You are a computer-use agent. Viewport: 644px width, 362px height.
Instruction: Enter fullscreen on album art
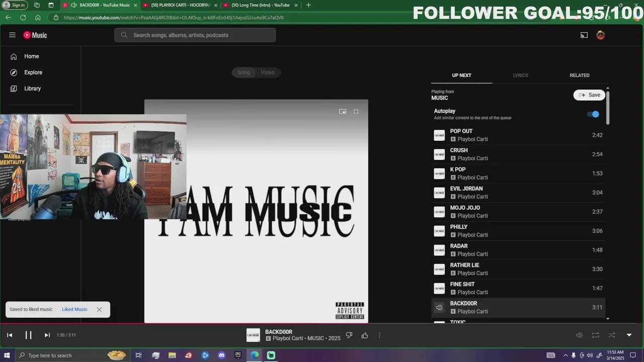coord(356,112)
